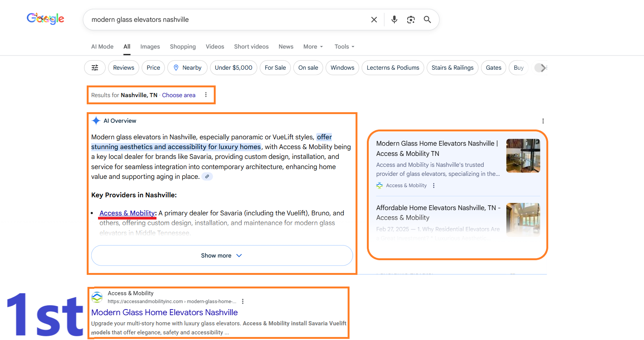Open three-dot menu next to result URL
The width and height of the screenshot is (644, 340).
pos(243,302)
